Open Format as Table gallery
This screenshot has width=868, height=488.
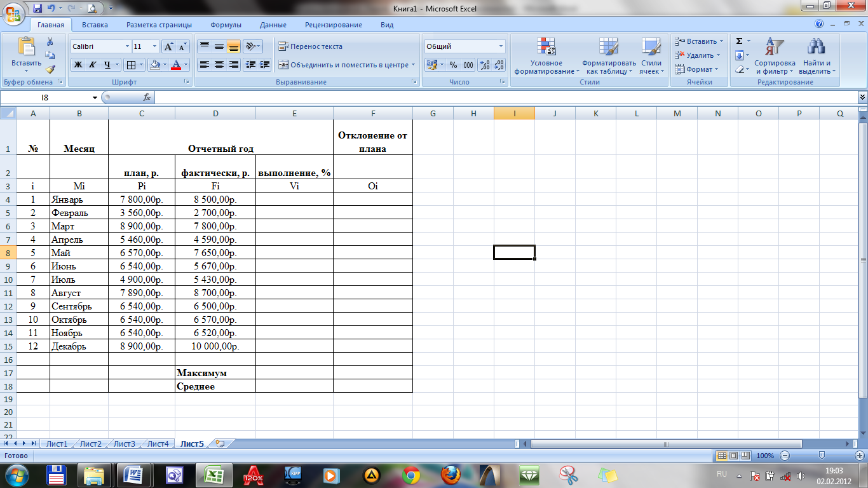[609, 56]
